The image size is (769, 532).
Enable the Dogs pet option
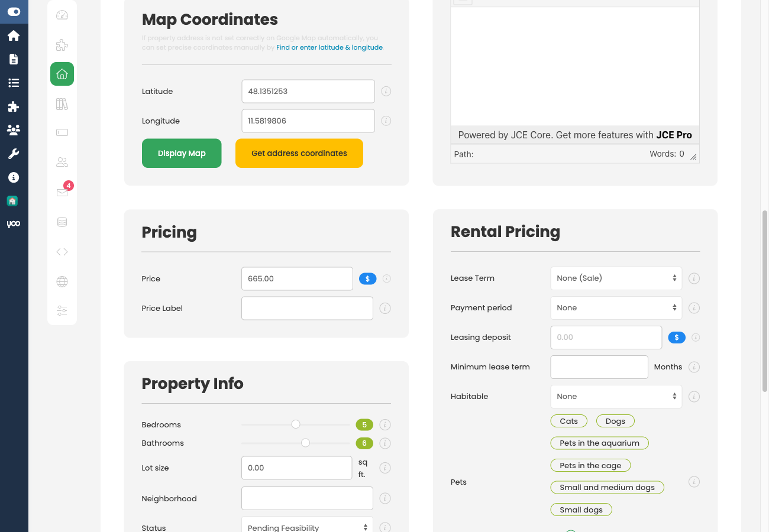615,421
